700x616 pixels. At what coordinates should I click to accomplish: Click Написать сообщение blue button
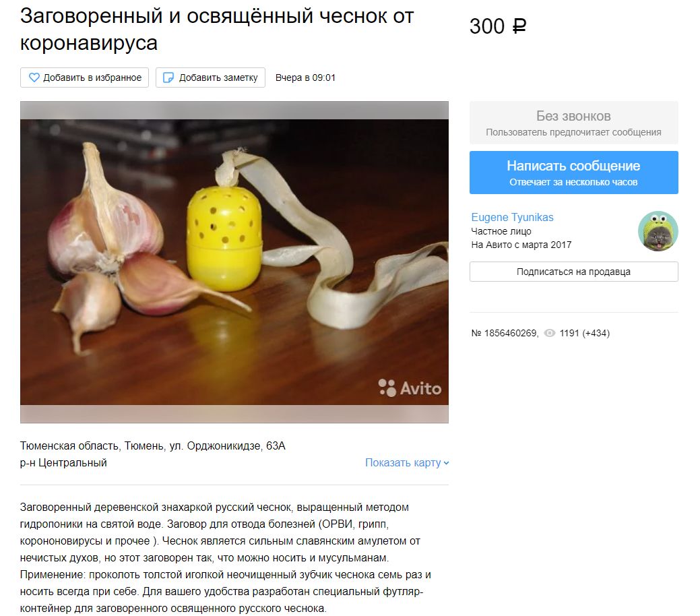click(x=573, y=173)
